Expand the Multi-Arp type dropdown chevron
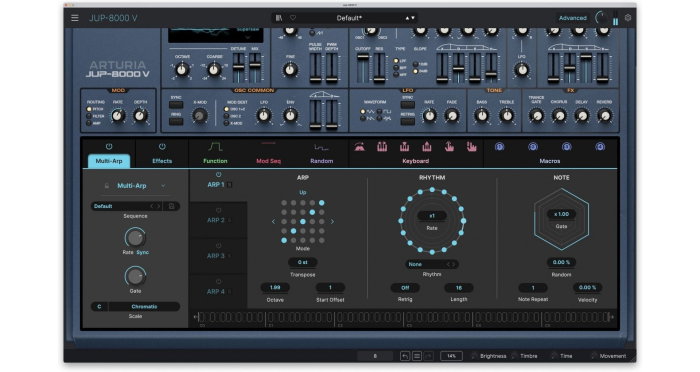The width and height of the screenshot is (700, 372). [163, 186]
